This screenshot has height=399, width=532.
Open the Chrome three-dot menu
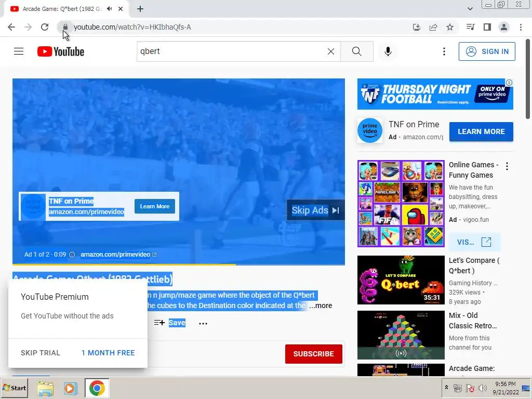521,27
